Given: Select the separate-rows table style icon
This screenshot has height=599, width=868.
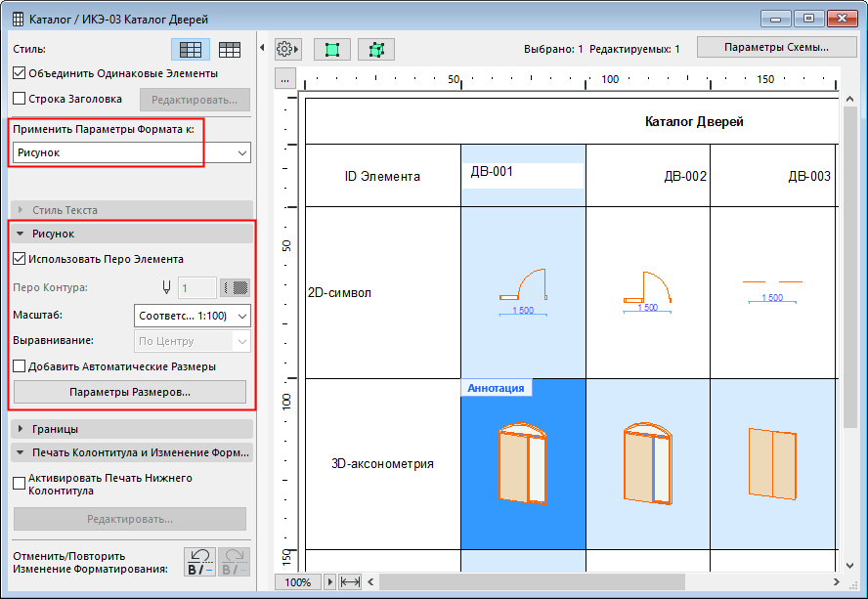Looking at the screenshot, I should (x=229, y=50).
